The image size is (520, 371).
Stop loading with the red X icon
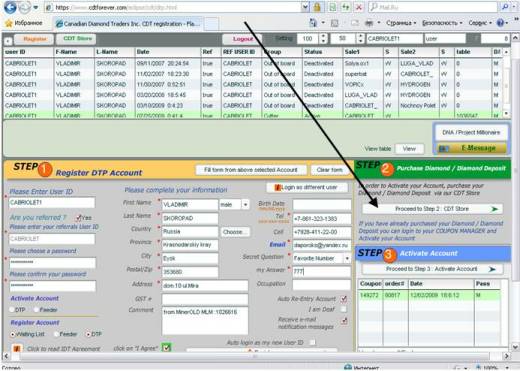click(x=359, y=7)
